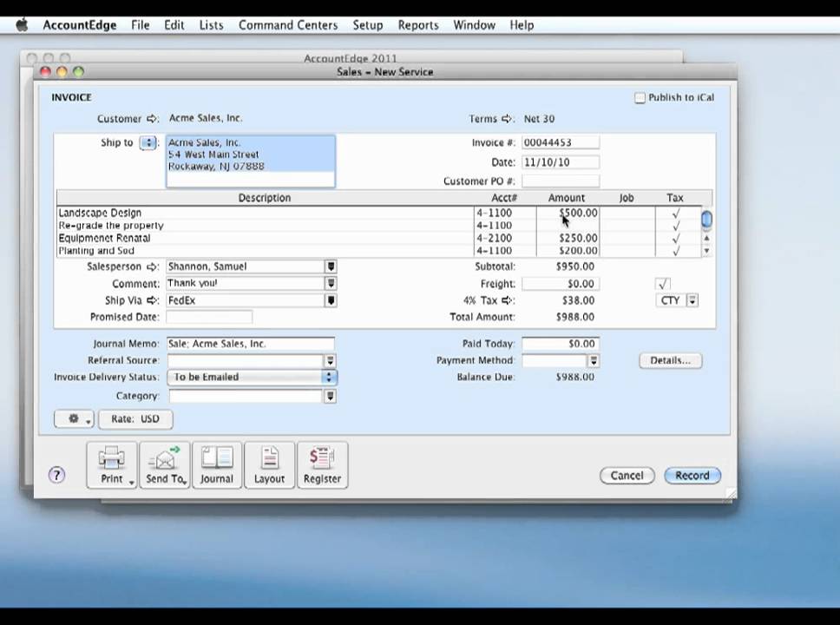Expand the Comment dropdown
Screen dimensions: 840x625
point(331,283)
